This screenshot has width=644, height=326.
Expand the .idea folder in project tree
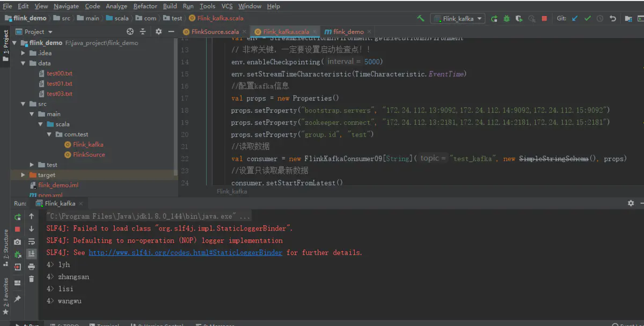coord(23,53)
